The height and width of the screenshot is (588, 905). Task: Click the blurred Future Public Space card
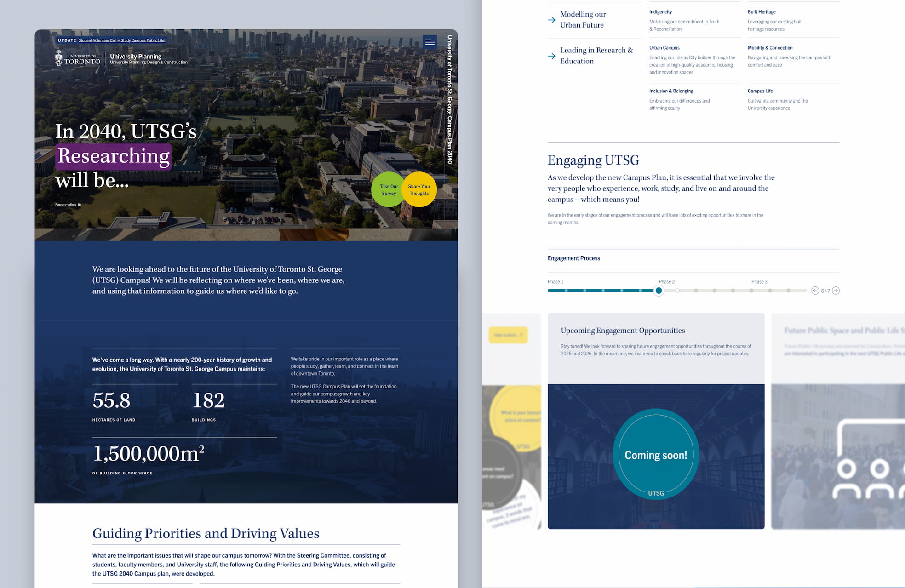click(x=838, y=421)
